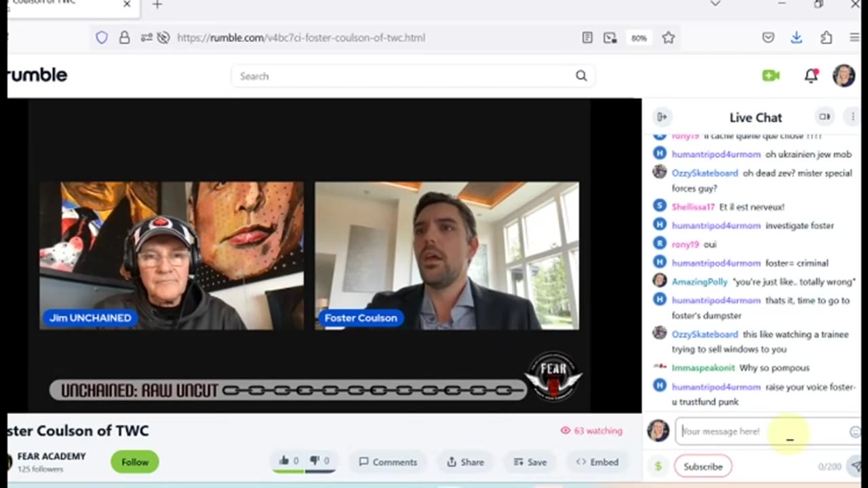Click the 'Et il est nerveux!' message
The image size is (868, 488).
point(752,207)
